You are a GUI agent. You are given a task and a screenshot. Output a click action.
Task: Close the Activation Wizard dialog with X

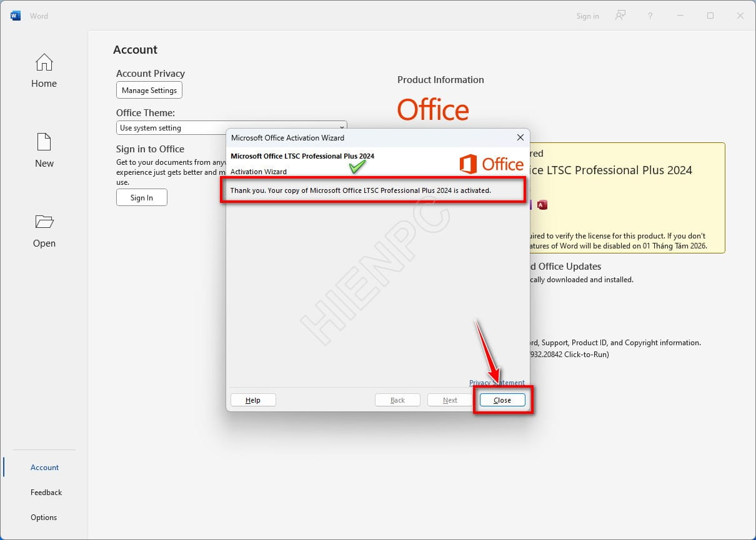tap(520, 137)
